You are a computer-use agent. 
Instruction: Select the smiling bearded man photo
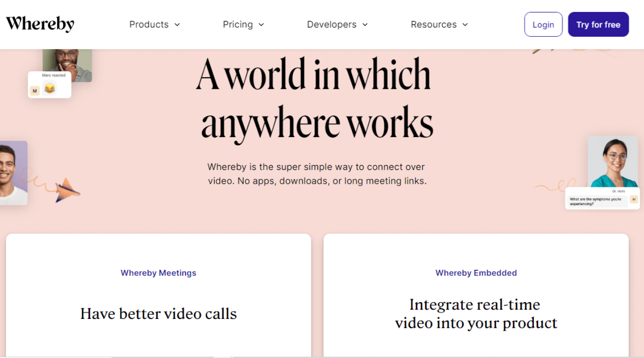pyautogui.click(x=67, y=65)
